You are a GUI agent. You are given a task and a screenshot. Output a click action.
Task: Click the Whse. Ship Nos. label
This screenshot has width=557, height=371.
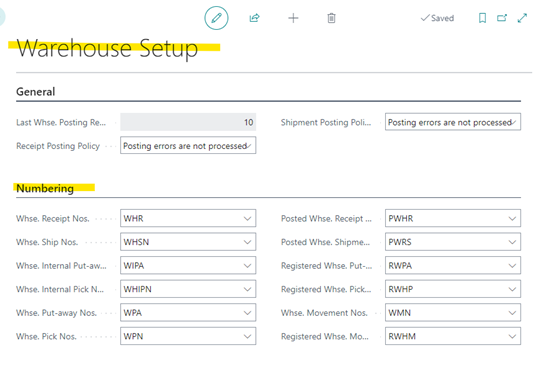coord(47,242)
